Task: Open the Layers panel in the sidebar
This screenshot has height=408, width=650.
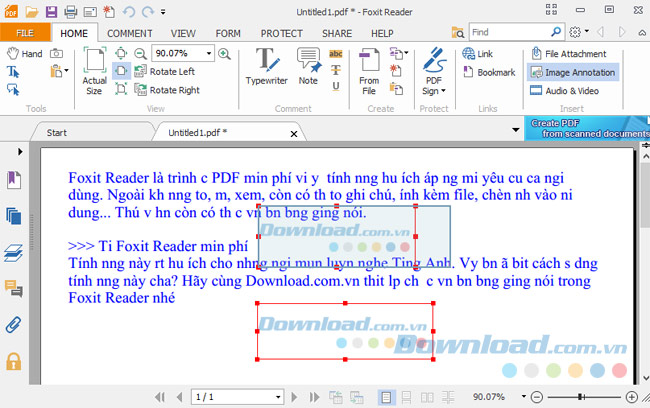Action: click(14, 253)
